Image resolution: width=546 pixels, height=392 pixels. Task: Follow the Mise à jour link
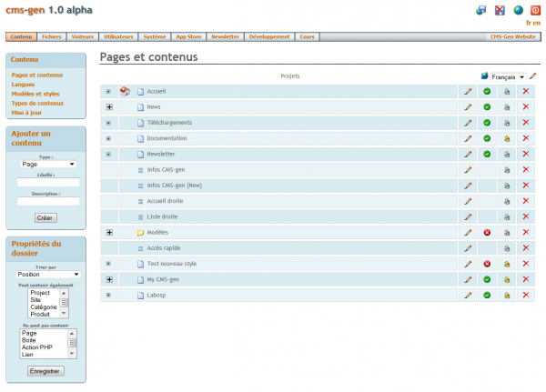26,113
